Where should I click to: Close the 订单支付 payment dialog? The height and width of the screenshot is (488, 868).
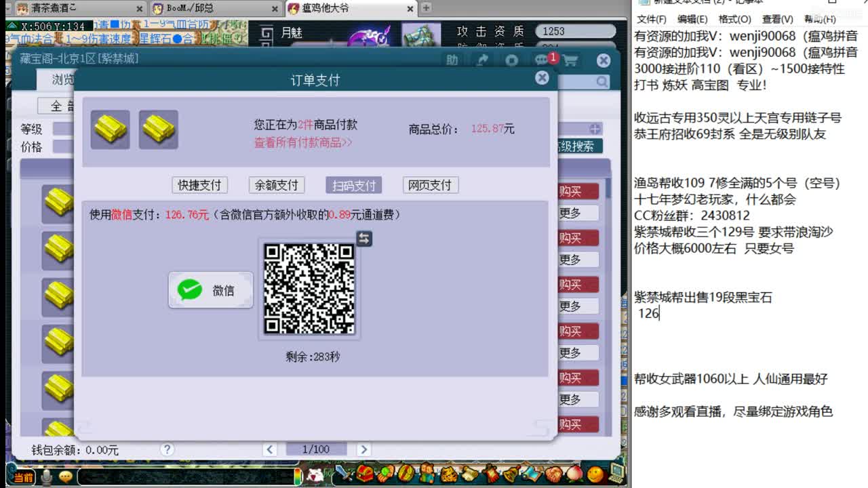click(x=542, y=78)
